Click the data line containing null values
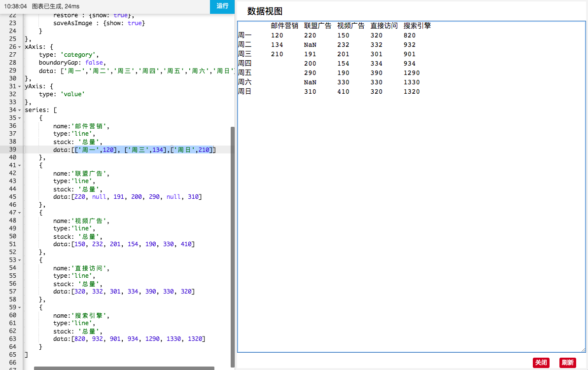This screenshot has width=588, height=370. 128,197
